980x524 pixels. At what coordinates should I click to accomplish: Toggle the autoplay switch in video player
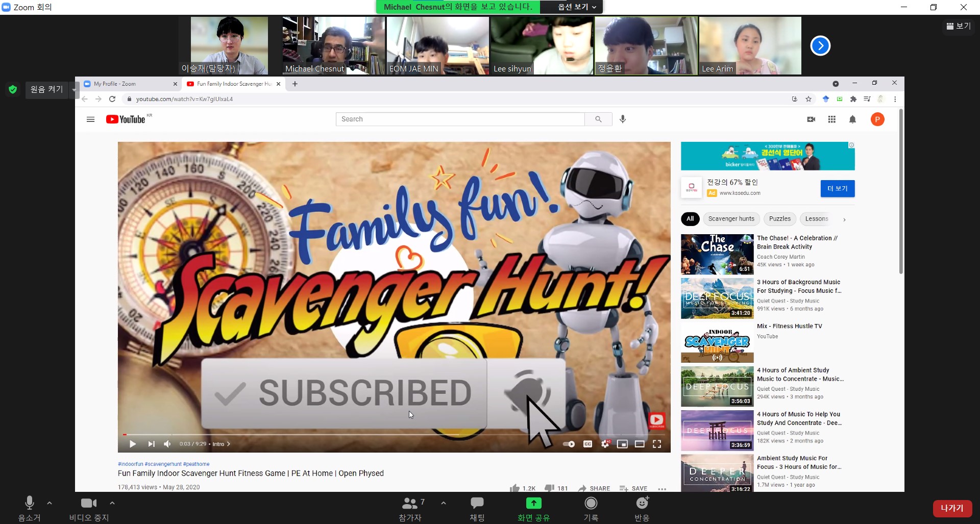(x=569, y=444)
